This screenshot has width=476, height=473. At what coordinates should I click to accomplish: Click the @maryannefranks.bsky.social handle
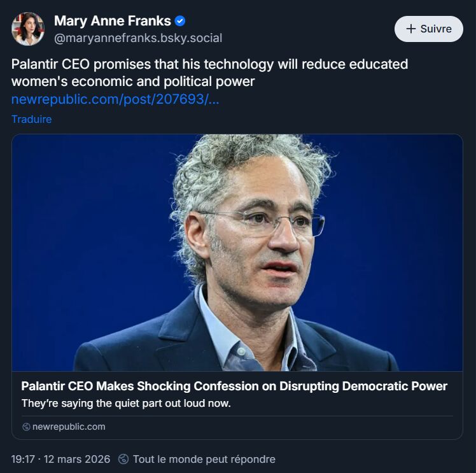pos(138,38)
